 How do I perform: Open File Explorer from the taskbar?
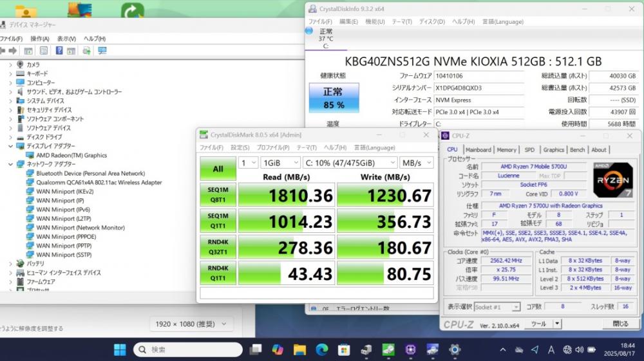pyautogui.click(x=300, y=349)
